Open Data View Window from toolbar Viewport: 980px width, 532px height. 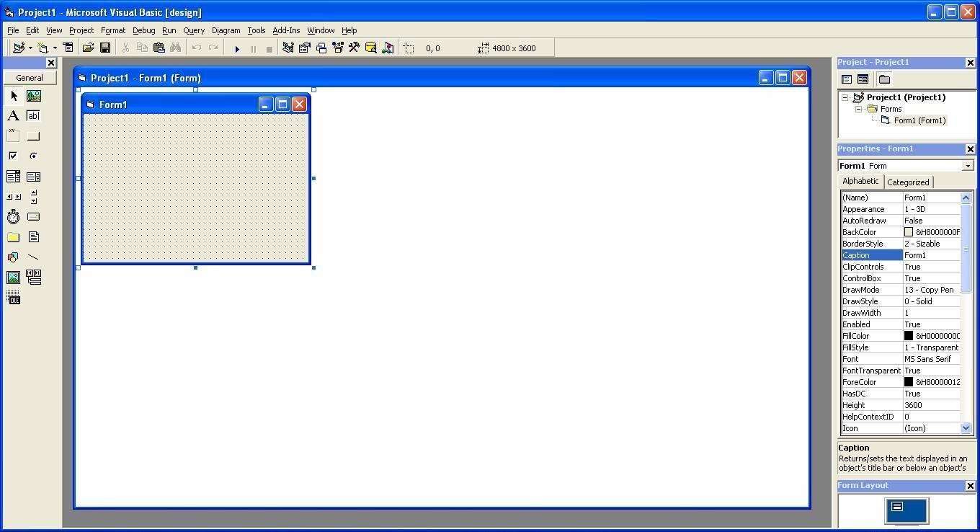pyautogui.click(x=370, y=48)
